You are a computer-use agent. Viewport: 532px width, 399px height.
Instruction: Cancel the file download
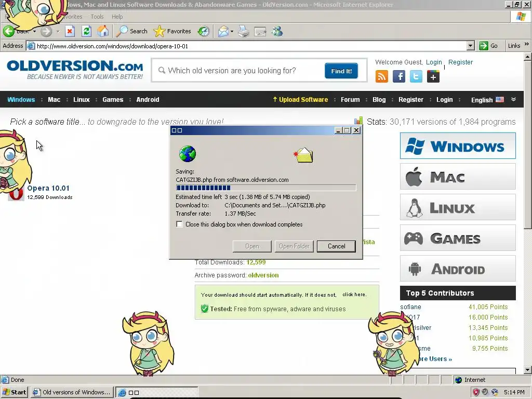[x=336, y=246]
